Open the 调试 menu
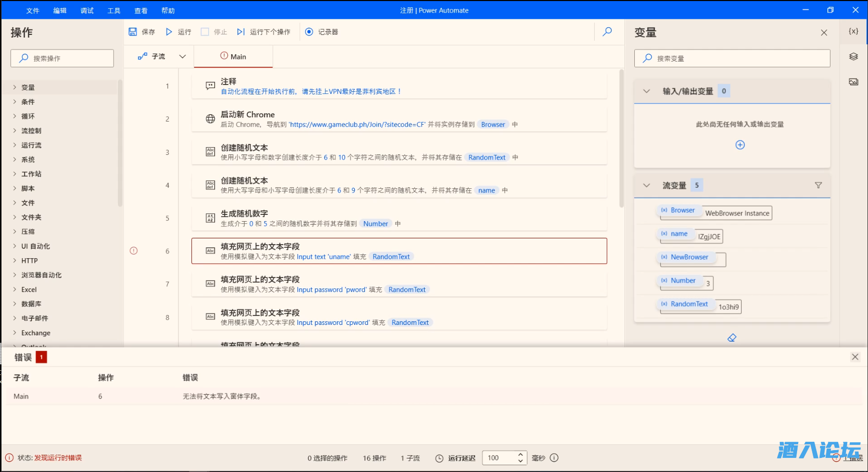This screenshot has height=472, width=868. point(87,10)
